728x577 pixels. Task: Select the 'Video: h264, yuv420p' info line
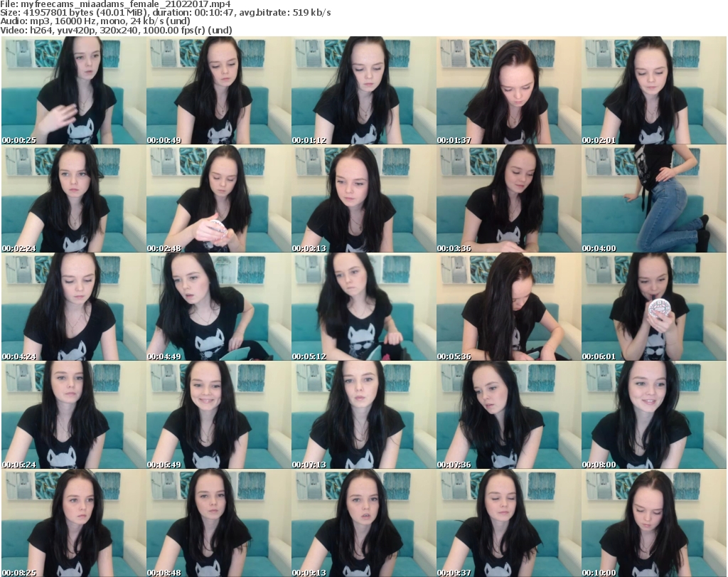coord(116,30)
